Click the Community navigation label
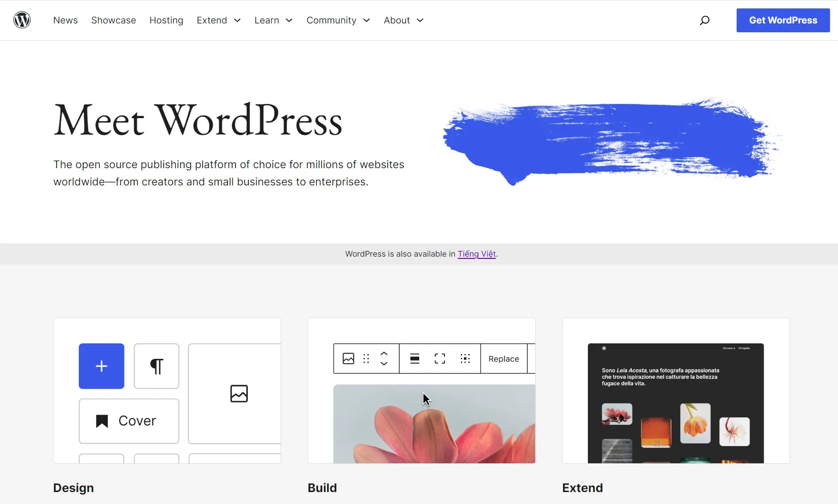 [332, 20]
